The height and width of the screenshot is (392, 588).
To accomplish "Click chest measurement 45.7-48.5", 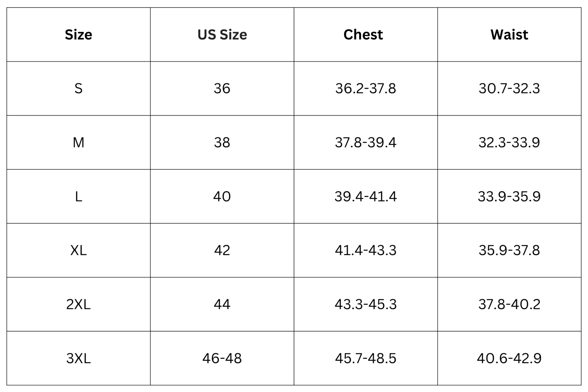I will pos(366,358).
